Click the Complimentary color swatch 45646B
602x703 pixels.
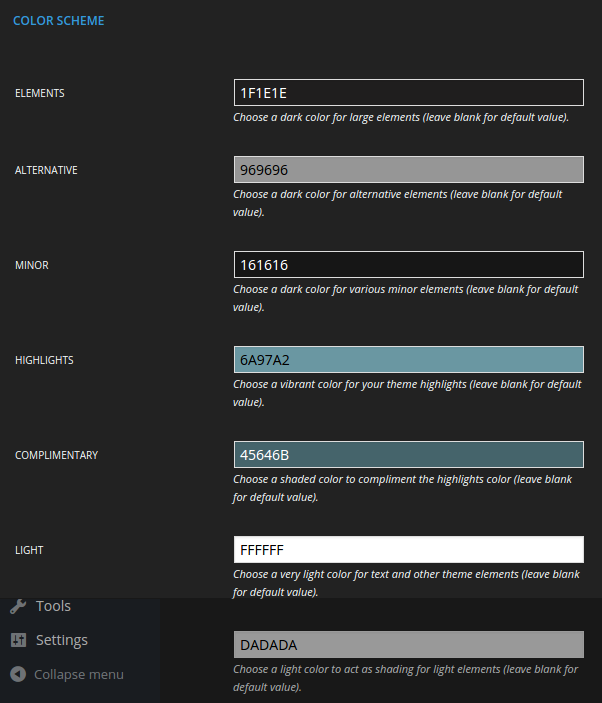(x=408, y=455)
